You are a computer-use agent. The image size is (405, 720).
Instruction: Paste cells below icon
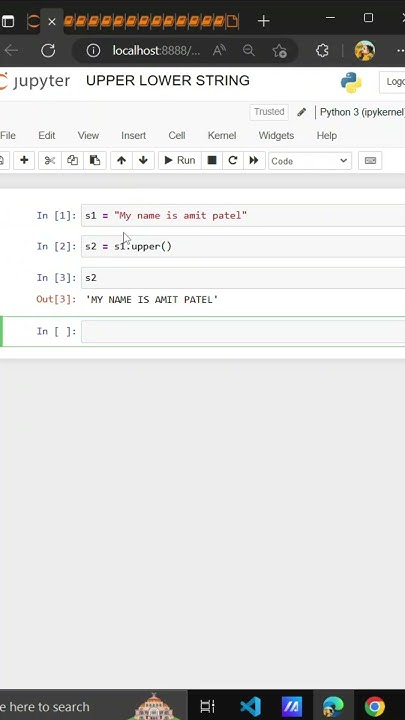point(95,160)
